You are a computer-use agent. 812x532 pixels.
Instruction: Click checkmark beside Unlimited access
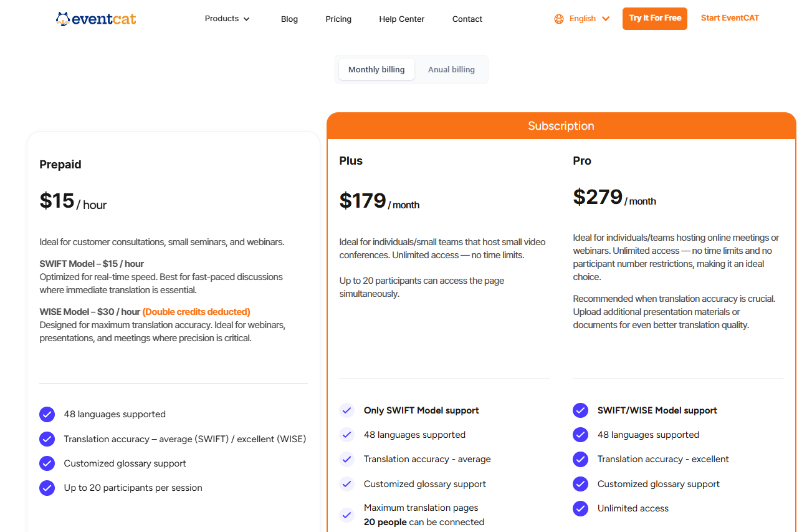click(580, 508)
